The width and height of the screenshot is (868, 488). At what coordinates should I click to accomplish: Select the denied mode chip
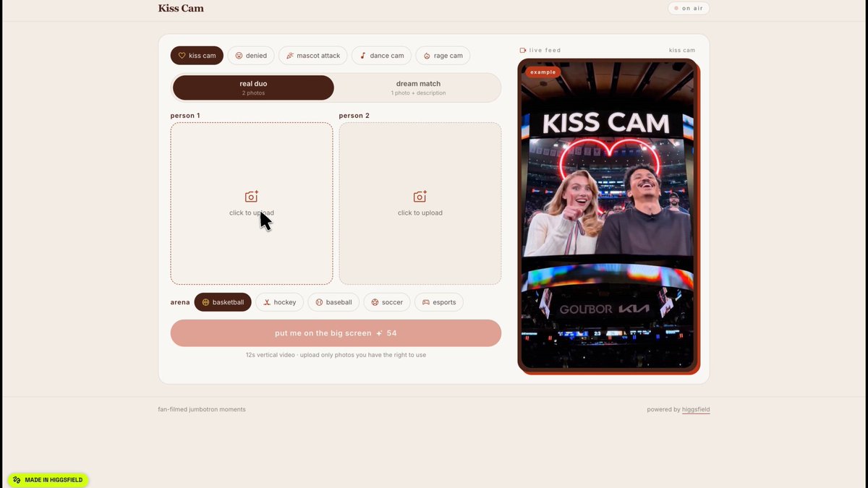(251, 56)
